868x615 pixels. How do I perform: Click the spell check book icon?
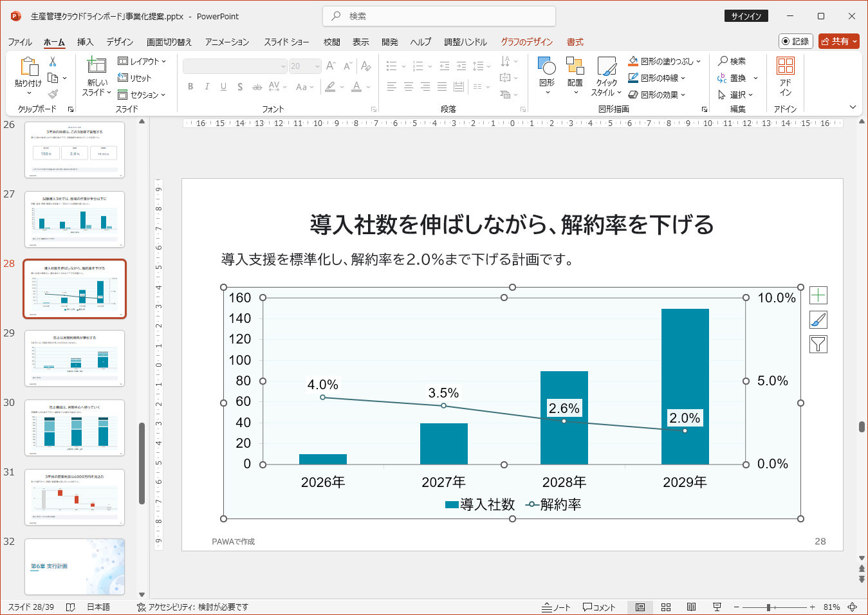[x=71, y=607]
